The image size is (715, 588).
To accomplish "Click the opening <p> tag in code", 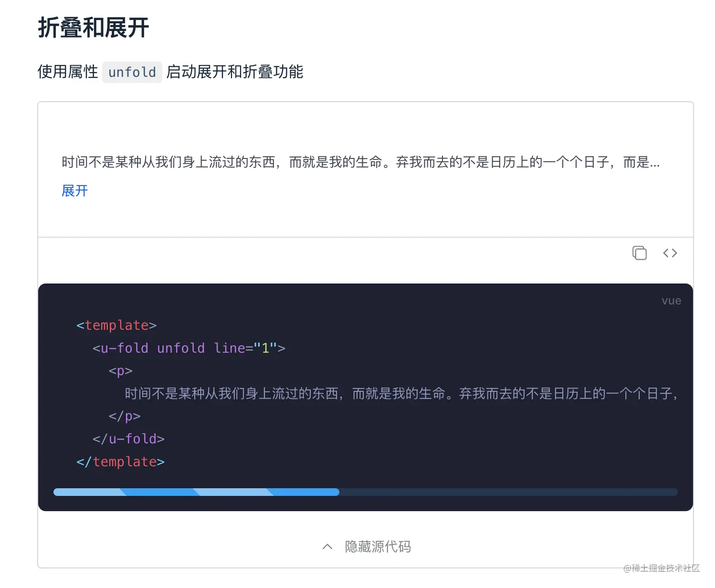I will coord(120,371).
